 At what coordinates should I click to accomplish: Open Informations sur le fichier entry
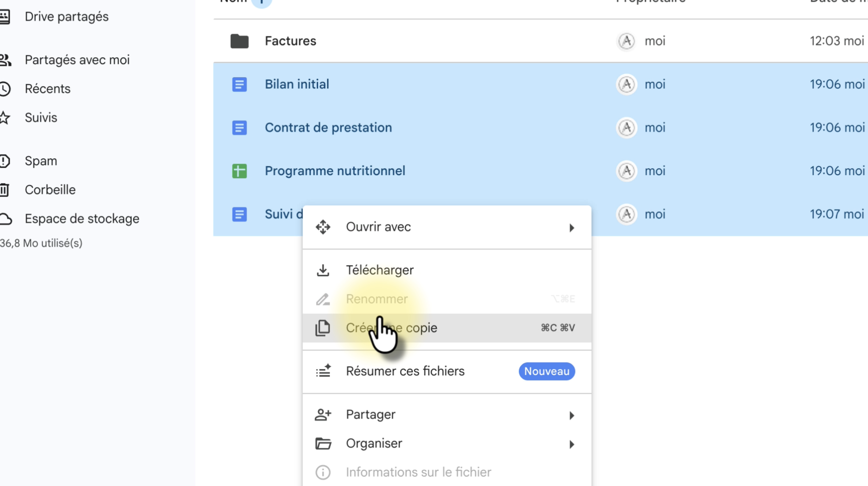pyautogui.click(x=418, y=472)
